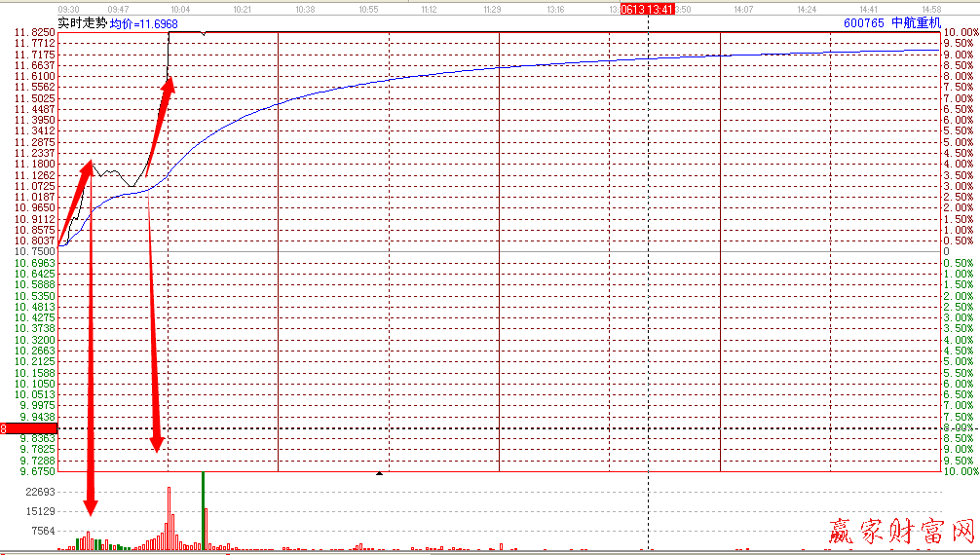Click the 09:30 opening time label
Image resolution: width=980 pixels, height=555 pixels.
coord(69,9)
